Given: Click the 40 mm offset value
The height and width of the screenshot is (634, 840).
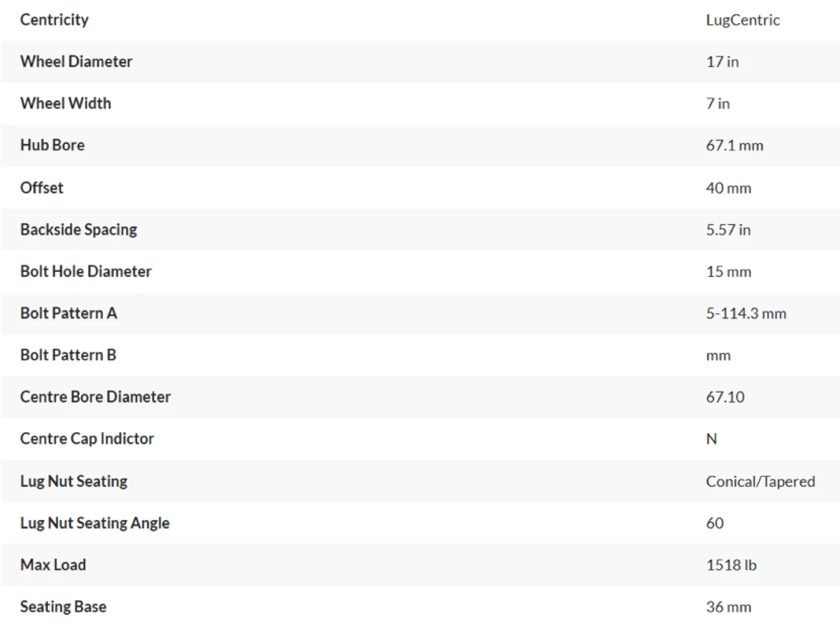Looking at the screenshot, I should 729,188.
